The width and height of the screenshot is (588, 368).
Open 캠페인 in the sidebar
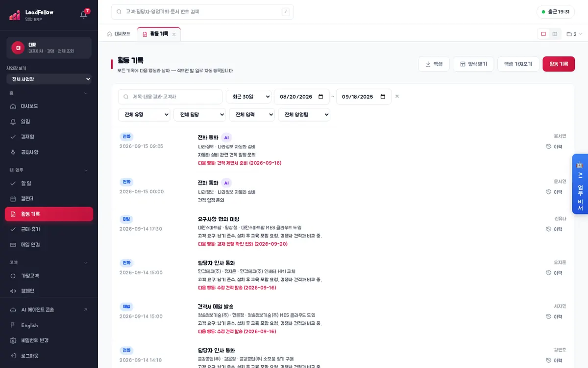49,291
